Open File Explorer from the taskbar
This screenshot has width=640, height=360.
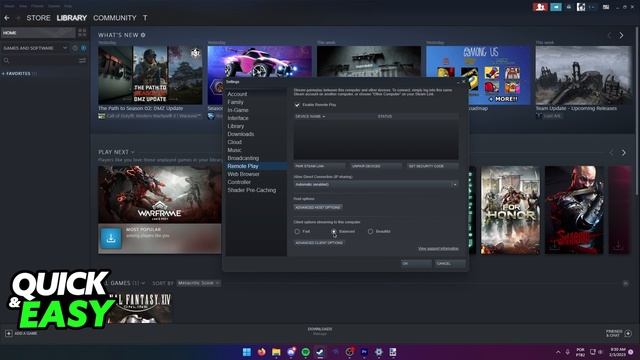(276, 352)
